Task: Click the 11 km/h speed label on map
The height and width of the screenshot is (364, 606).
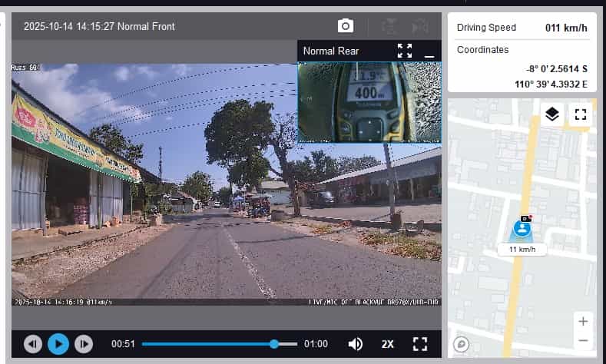Action: tap(522, 250)
